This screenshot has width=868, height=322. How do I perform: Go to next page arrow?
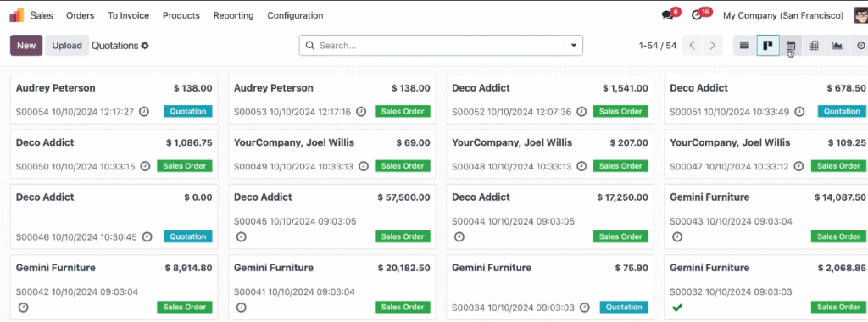coord(713,46)
